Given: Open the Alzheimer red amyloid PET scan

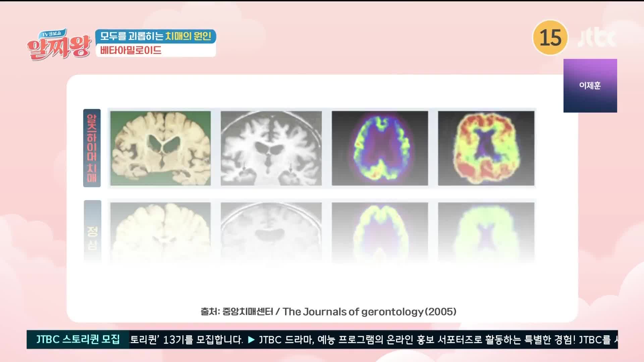Looking at the screenshot, I should 486,148.
